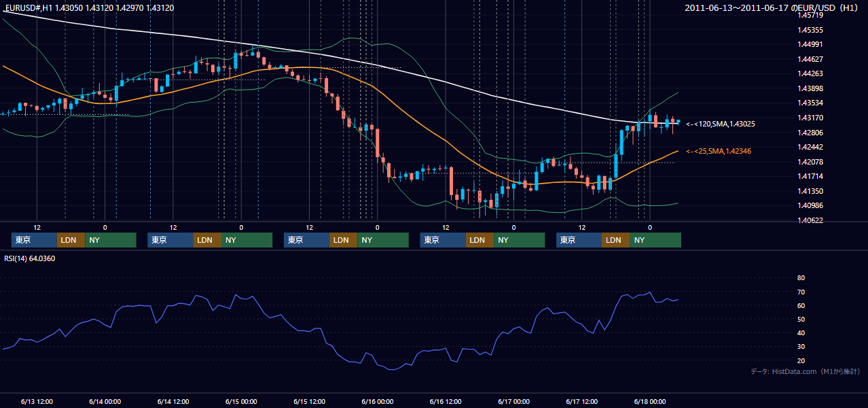Viewport: 868px width, 408px height.
Task: Click the 6/16 12:00 time axis label
Action: click(x=446, y=401)
